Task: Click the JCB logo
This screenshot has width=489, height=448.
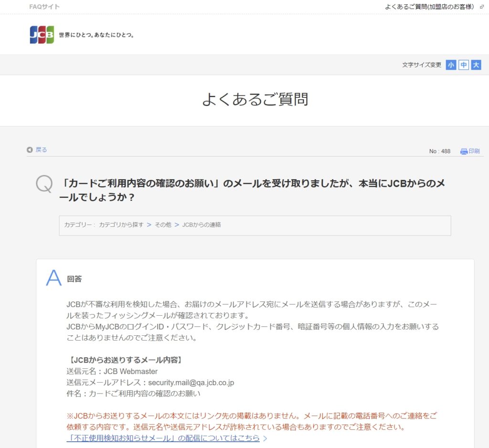Action: [x=42, y=35]
